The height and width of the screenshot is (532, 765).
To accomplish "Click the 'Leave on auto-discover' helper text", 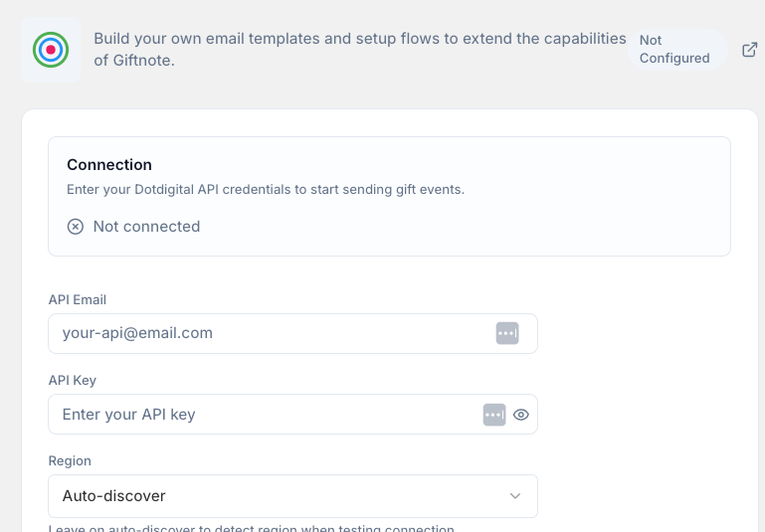I will click(x=252, y=528).
